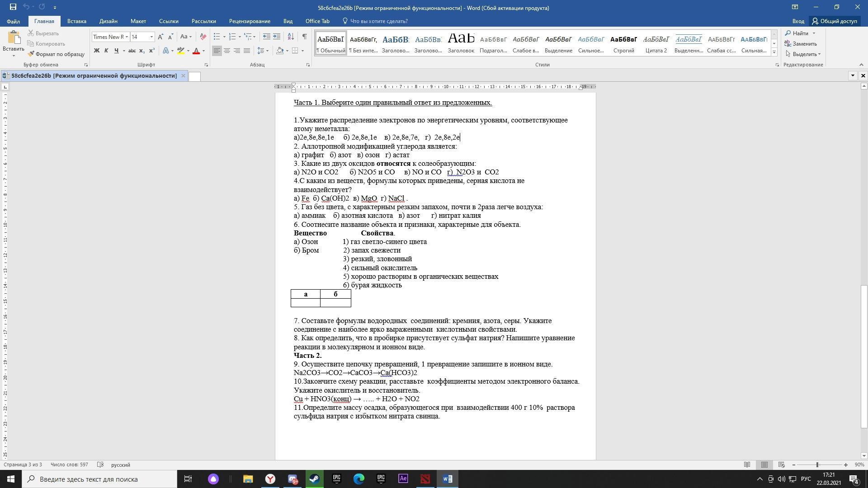
Task: Click the zoom slider in status bar
Action: pyautogui.click(x=817, y=465)
